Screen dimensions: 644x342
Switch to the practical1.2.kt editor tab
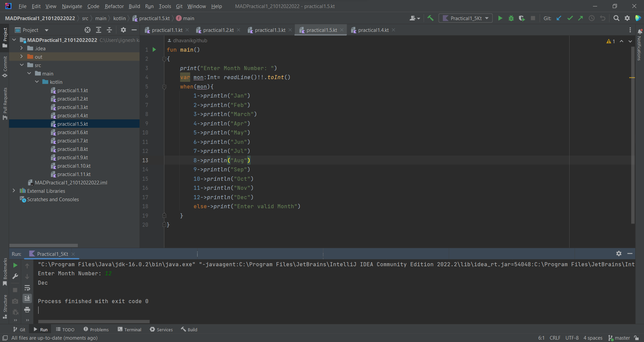218,30
